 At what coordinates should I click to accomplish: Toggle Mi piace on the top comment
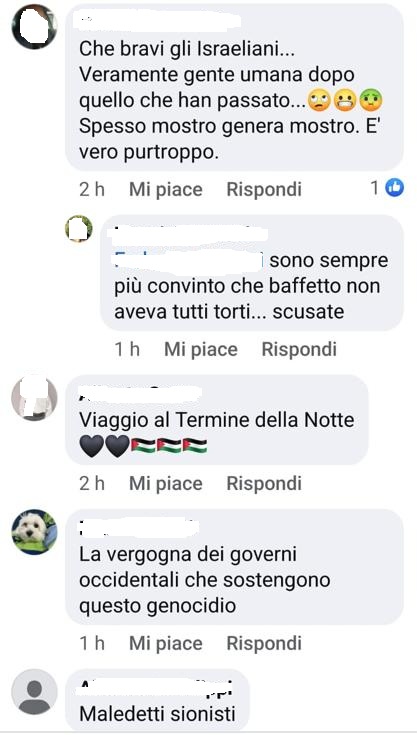(x=165, y=189)
